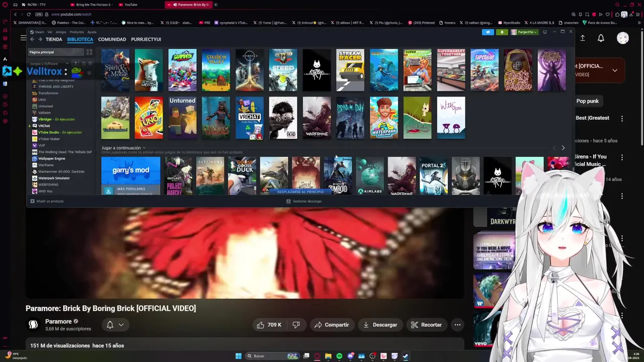Image resolution: width=644 pixels, height=362 pixels.
Task: Click DESPLAZARSE AL PRINCIPIO button
Action: (x=300, y=192)
